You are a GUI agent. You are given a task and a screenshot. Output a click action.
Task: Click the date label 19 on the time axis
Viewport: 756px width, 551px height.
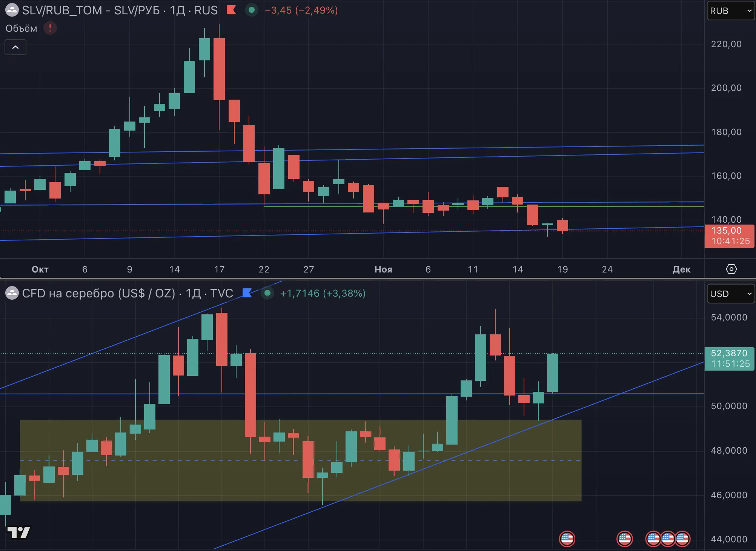tap(562, 269)
